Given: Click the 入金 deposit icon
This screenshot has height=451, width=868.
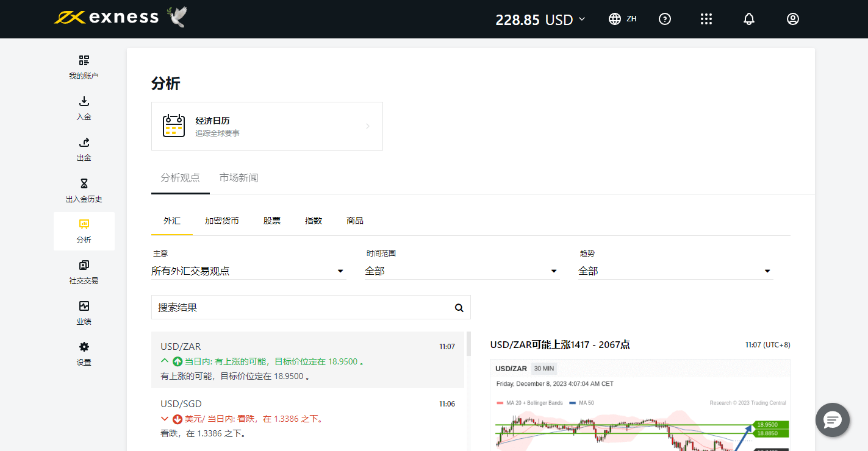Looking at the screenshot, I should [84, 108].
